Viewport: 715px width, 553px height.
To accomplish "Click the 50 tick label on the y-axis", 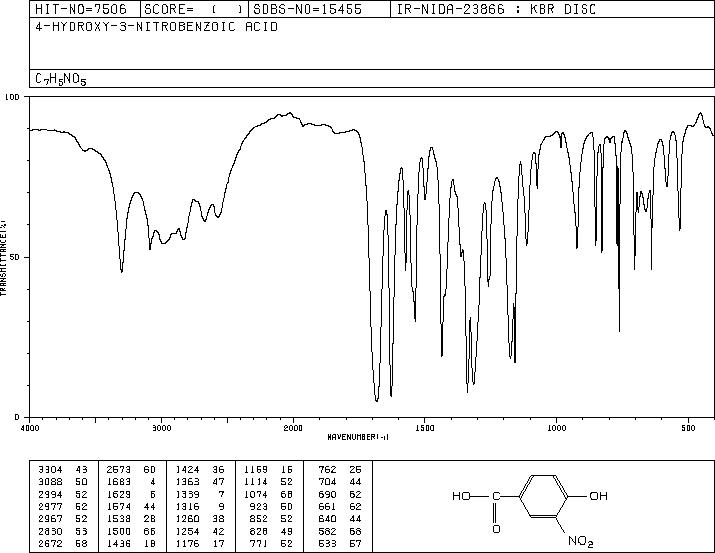I will (x=16, y=257).
